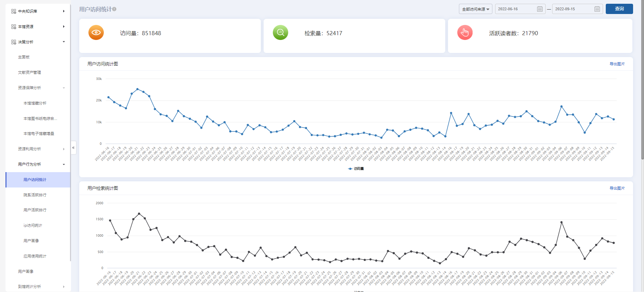644x292 pixels.
Task: Click the help icon beside 用户访问统计 title
Action: 114,9
